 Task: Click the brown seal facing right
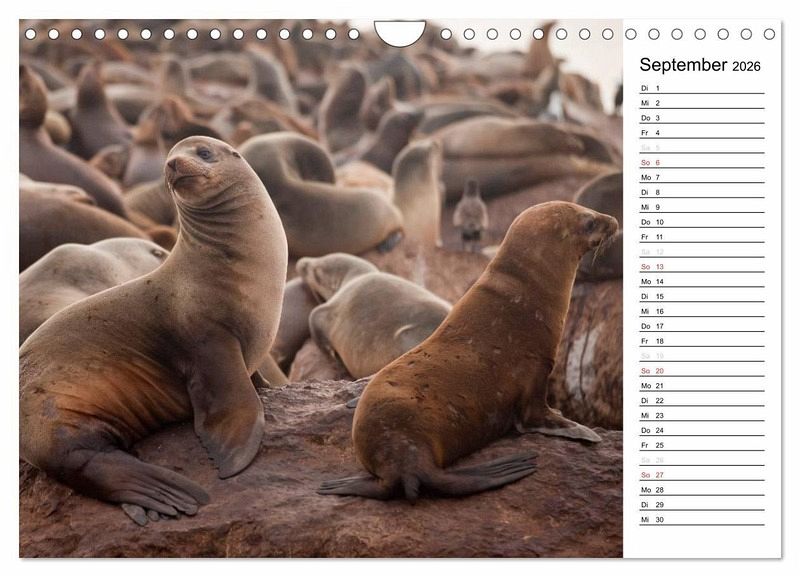(x=480, y=370)
